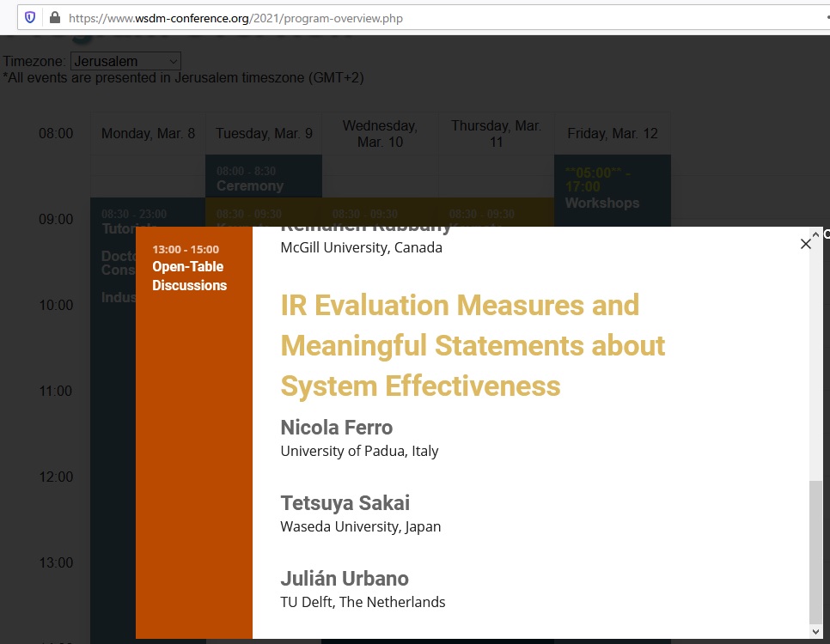Open the Tuesday 08:00 Ceremony event
Viewport: 830px width, 644px height.
tap(264, 176)
